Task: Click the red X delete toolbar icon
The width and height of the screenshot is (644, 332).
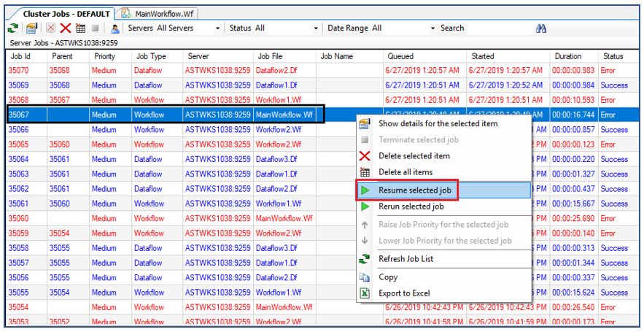Action: pyautogui.click(x=66, y=28)
